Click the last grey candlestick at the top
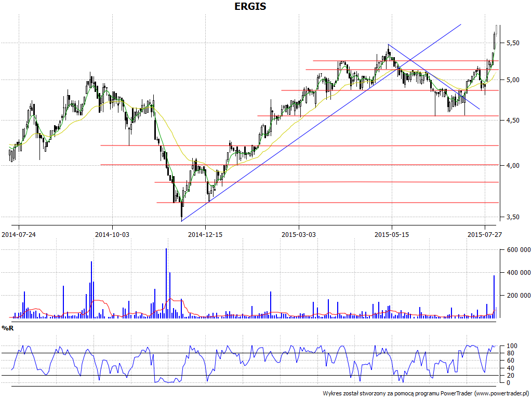The height and width of the screenshot is (399, 532). click(496, 30)
